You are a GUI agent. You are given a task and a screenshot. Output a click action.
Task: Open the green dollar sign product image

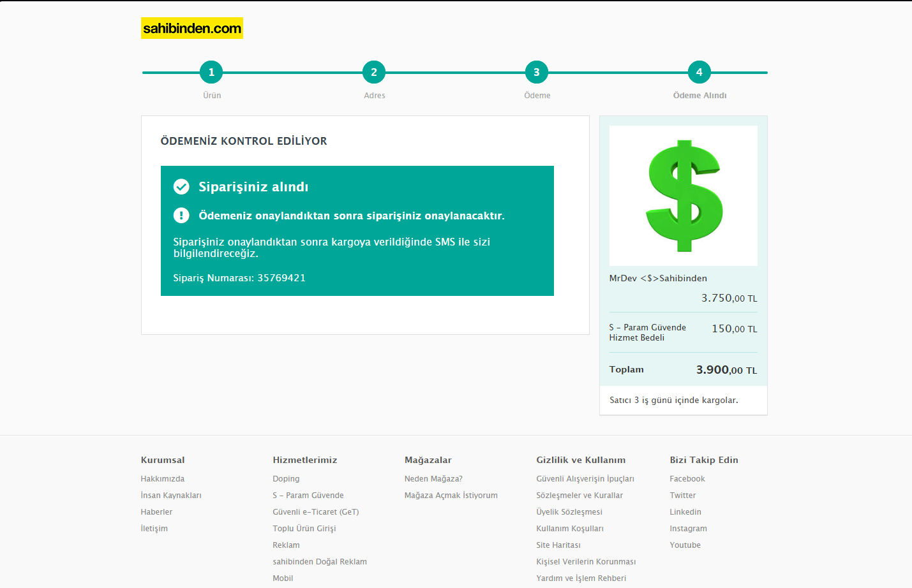(684, 196)
